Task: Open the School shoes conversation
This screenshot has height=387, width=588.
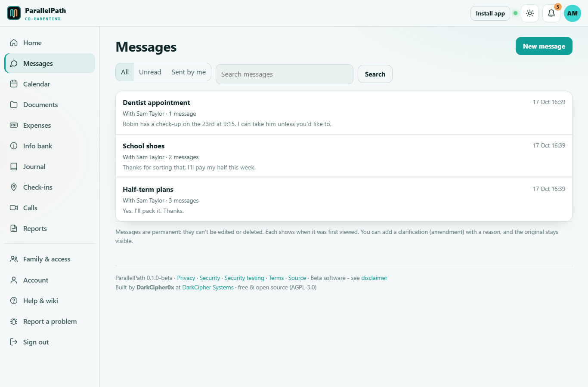Action: pos(344,156)
